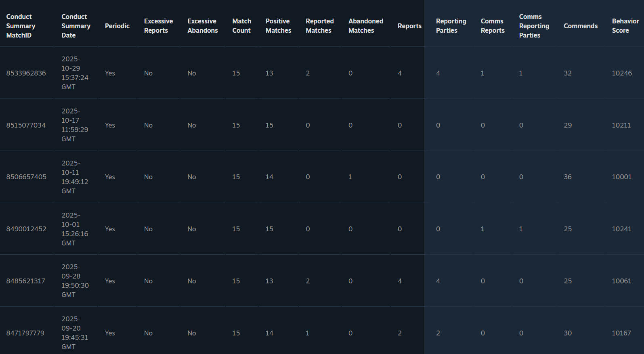Viewport: 644px width, 354px height.
Task: Select the Reported Matches column header
Action: tap(319, 26)
